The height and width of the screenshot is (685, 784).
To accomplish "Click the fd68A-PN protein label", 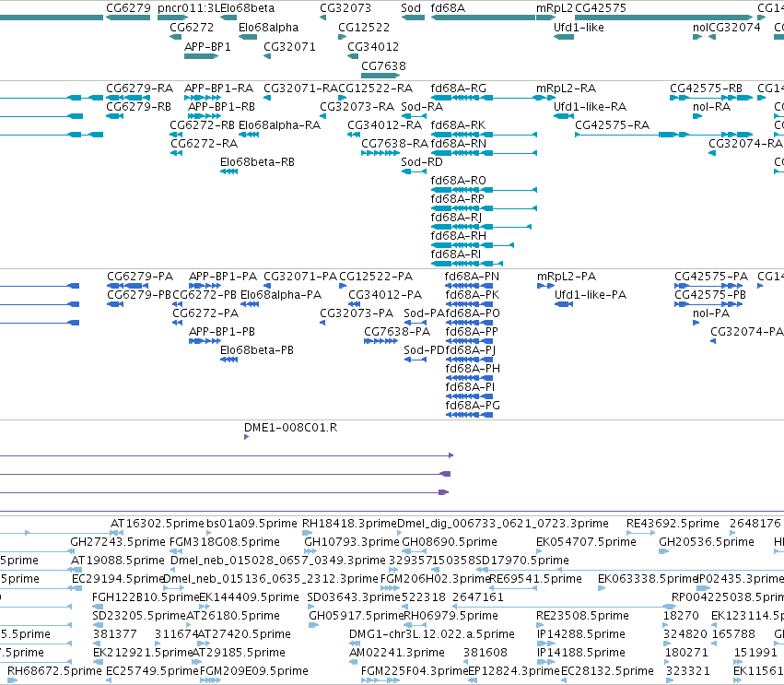I will [x=472, y=277].
